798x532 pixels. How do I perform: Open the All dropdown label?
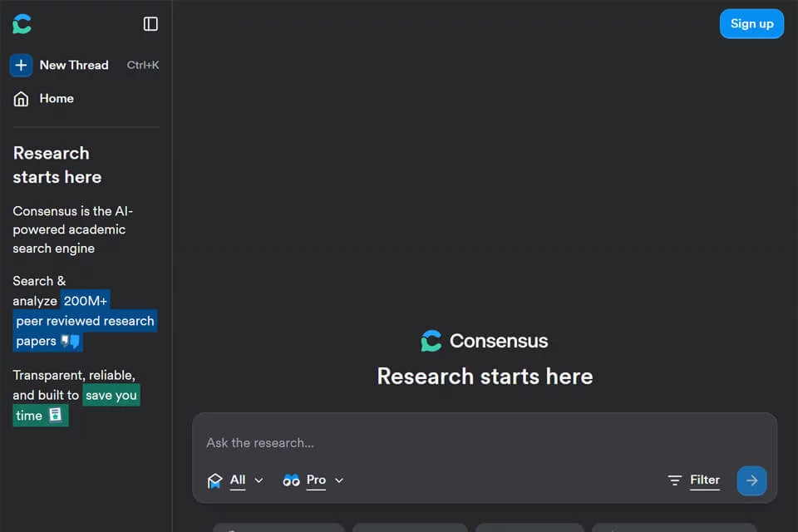237,480
